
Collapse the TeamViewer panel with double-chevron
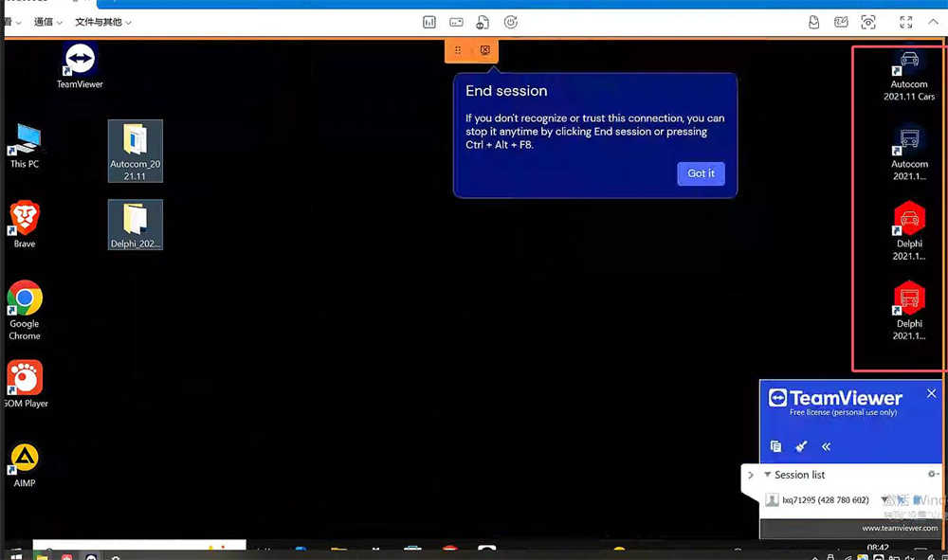click(826, 446)
